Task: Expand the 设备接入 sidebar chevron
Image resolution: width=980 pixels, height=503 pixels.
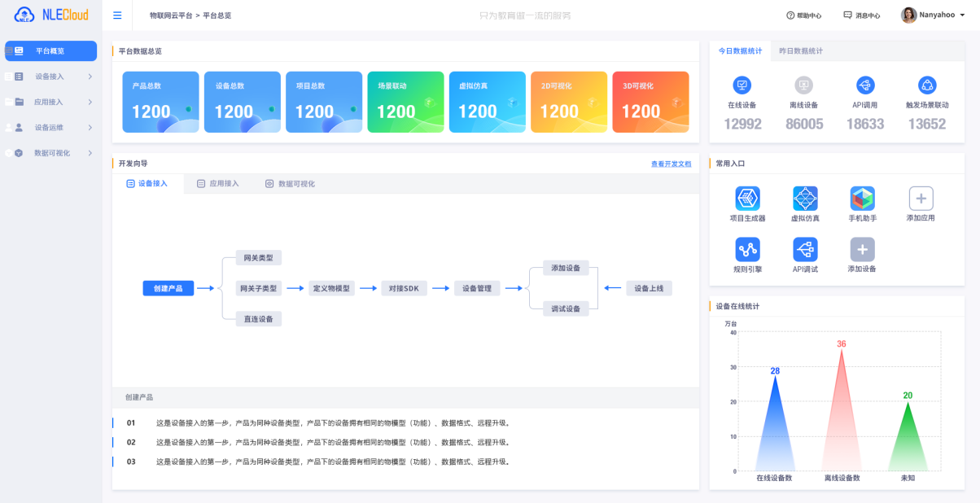Action: [x=90, y=77]
